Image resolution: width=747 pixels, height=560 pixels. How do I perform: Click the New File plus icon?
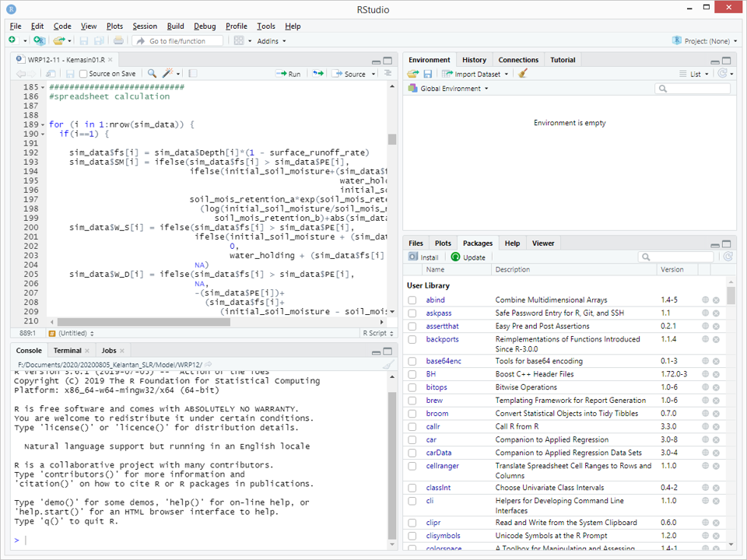point(12,40)
